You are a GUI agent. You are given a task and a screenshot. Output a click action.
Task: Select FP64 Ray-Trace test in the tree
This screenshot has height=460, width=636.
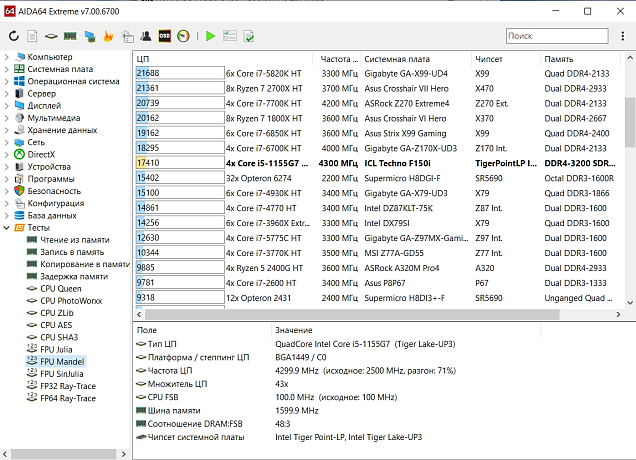click(x=68, y=397)
